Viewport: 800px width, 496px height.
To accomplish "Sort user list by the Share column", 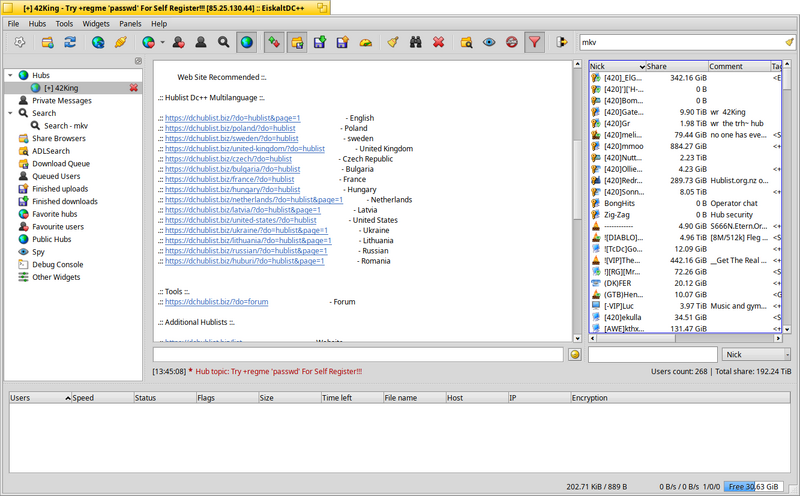I will 677,66.
